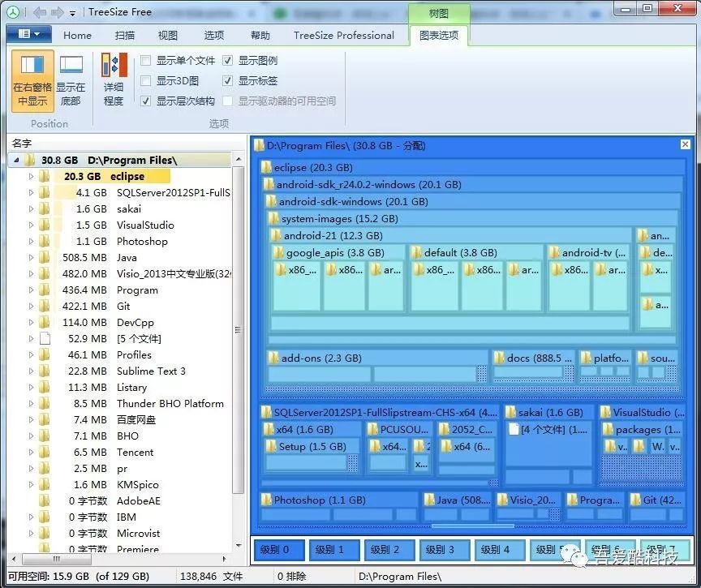The height and width of the screenshot is (588, 701).
Task: Select the Sublime Text 3 folder icon
Action: pos(45,371)
